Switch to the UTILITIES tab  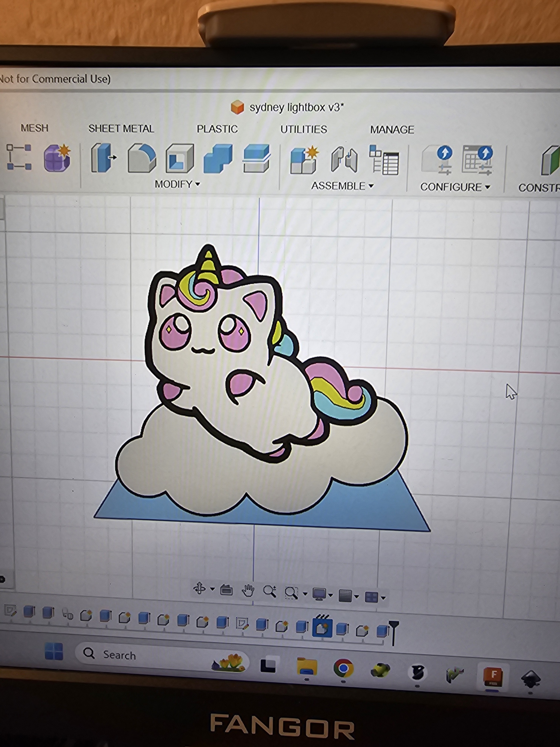(x=304, y=129)
